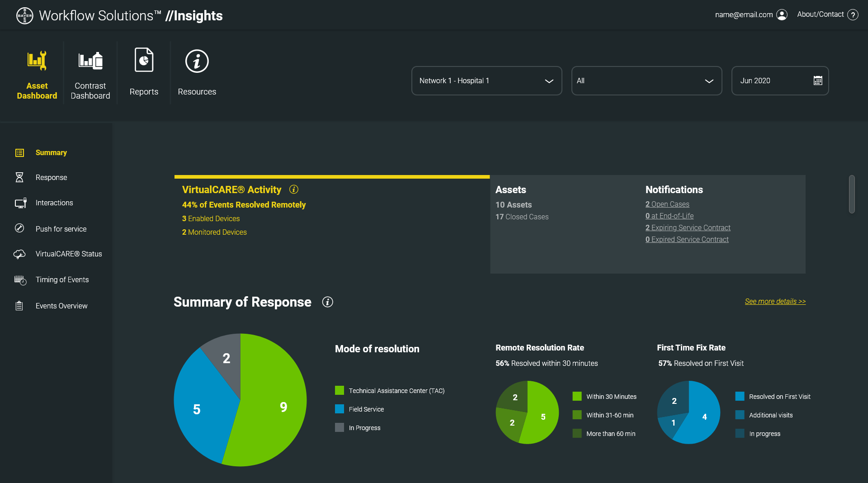Click the 3 Enabled Devices text
This screenshot has height=483, width=868.
pos(211,219)
